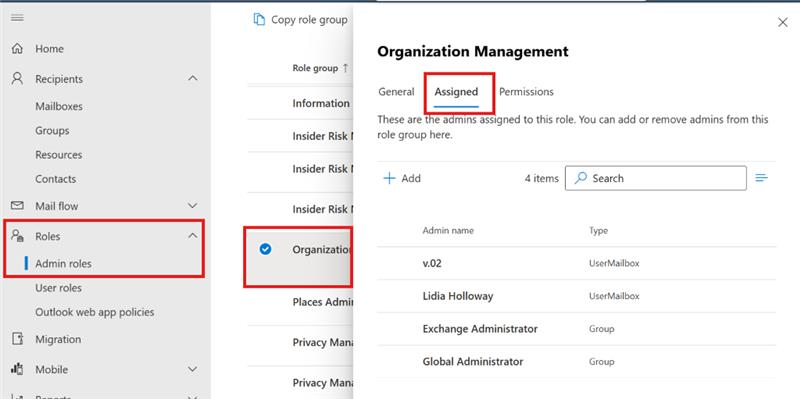Collapse the Roles section chevron

[192, 236]
